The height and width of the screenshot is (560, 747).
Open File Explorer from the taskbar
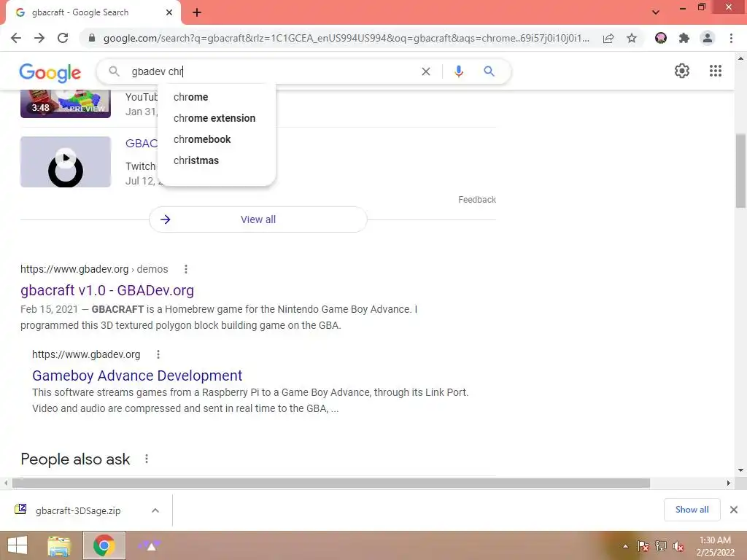(x=59, y=545)
